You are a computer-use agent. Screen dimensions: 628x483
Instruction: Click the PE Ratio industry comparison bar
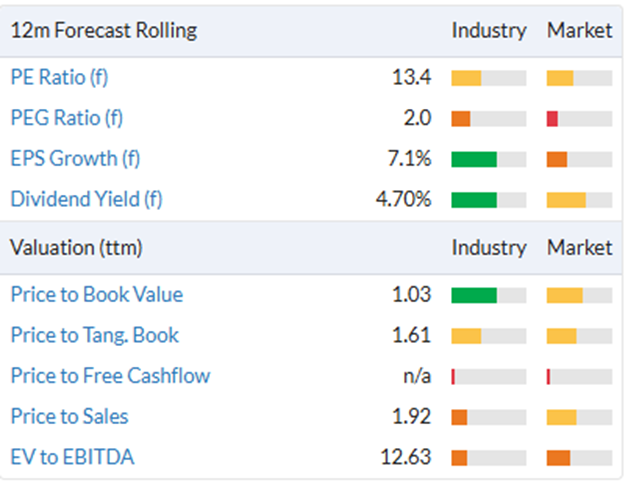click(x=489, y=78)
